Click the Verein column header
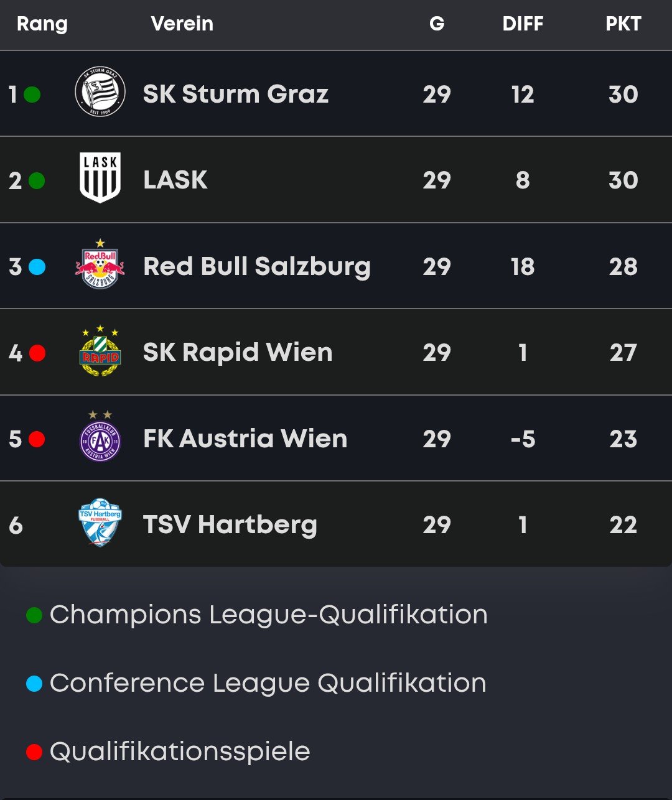672x800 pixels. [182, 24]
